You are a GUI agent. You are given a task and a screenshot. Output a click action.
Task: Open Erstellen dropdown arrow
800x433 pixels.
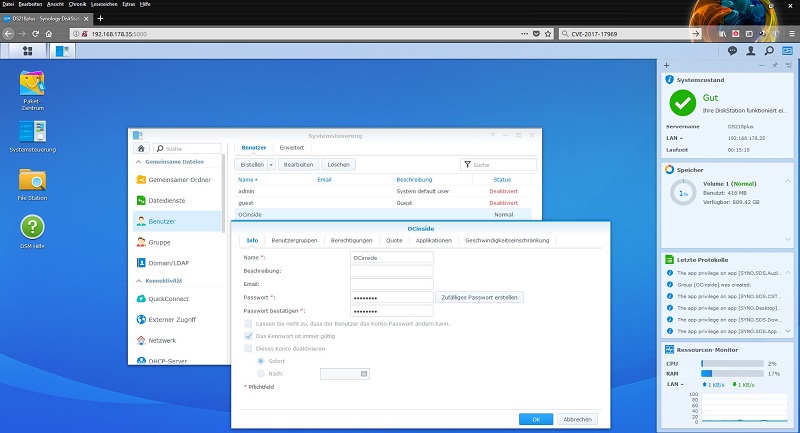point(271,165)
